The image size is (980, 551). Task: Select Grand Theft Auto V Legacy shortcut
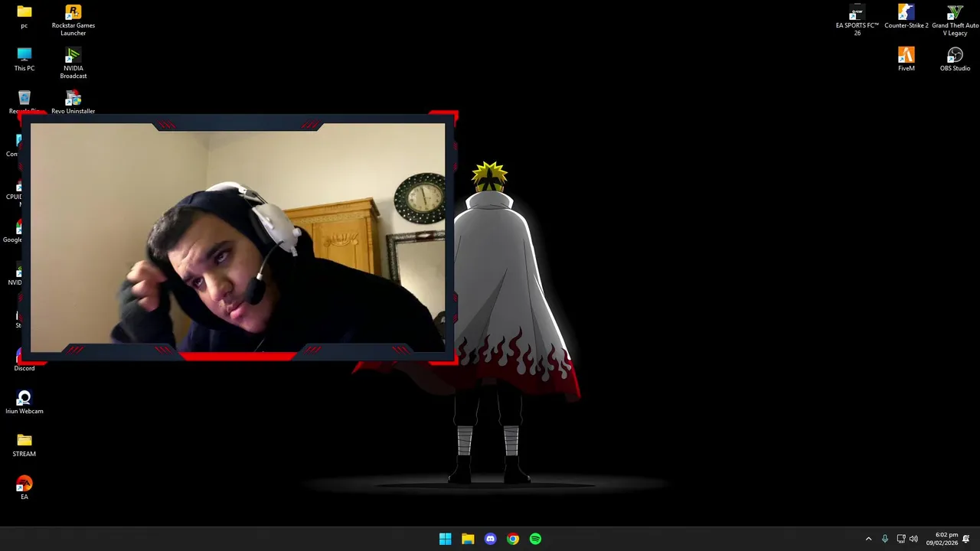pyautogui.click(x=955, y=20)
